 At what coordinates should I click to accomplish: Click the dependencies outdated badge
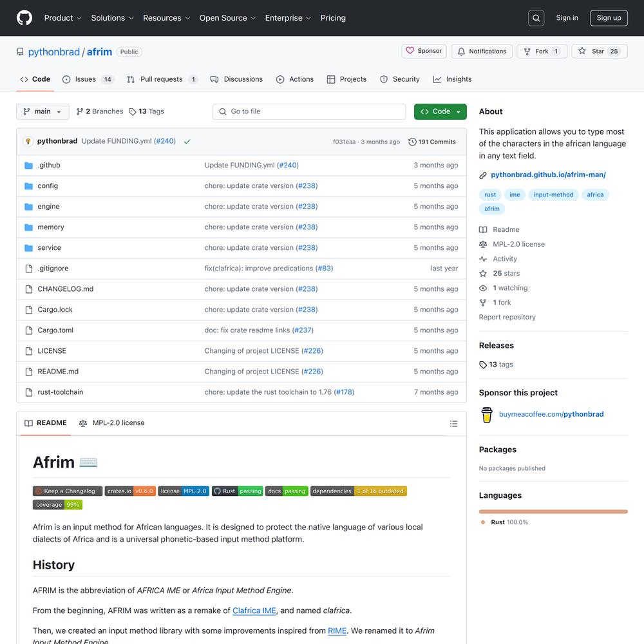(x=359, y=491)
